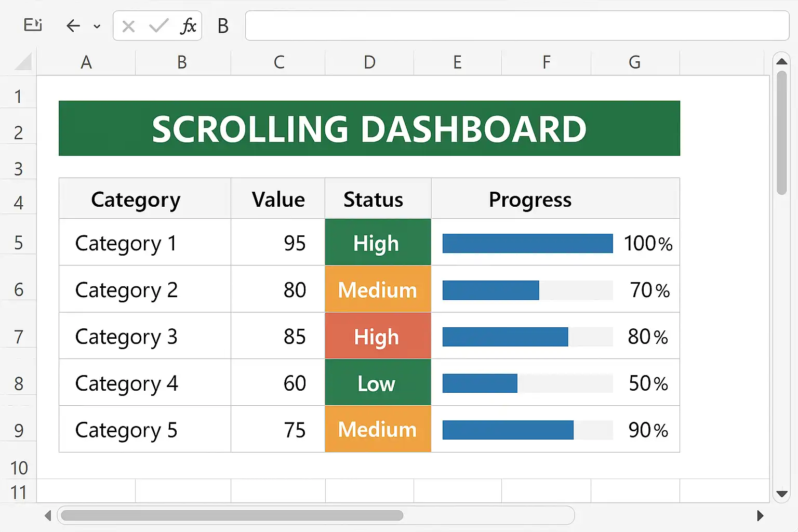Click the top-left toolbar icon beside back arrow

click(33, 25)
